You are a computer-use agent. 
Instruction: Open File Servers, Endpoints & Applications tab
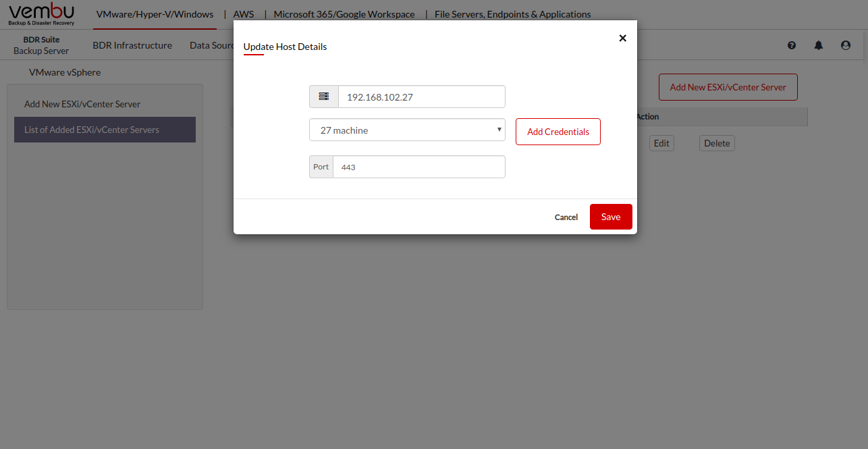point(512,14)
